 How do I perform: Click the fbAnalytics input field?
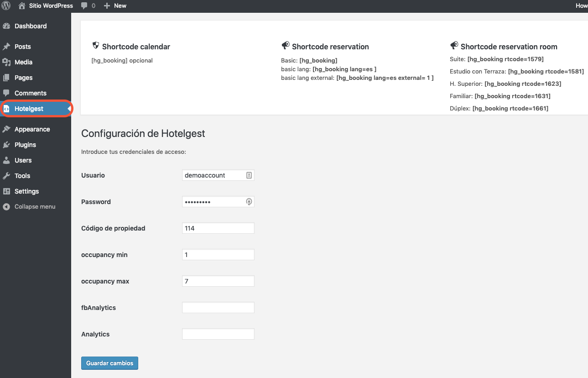(218, 308)
